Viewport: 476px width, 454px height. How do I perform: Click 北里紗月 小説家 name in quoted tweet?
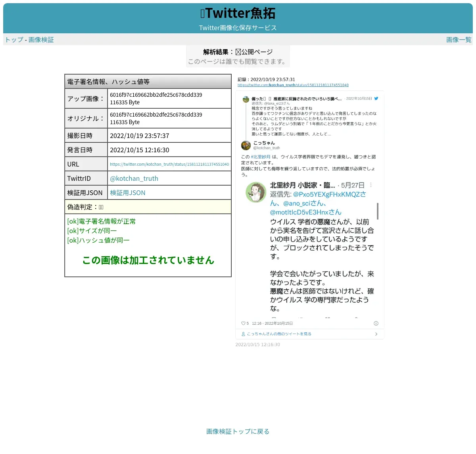point(303,185)
